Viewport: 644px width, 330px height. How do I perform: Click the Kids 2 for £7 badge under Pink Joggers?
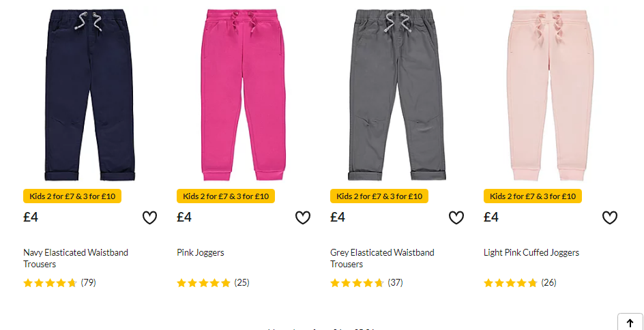point(226,196)
